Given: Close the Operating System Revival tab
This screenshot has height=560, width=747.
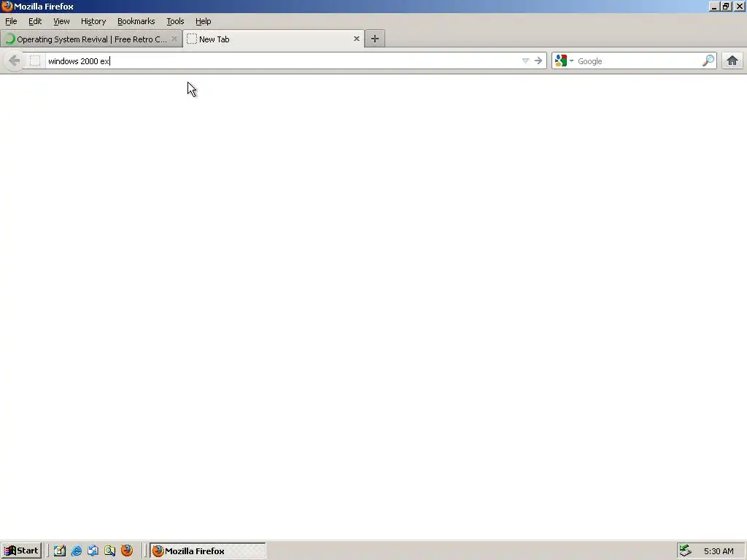Looking at the screenshot, I should tap(174, 39).
